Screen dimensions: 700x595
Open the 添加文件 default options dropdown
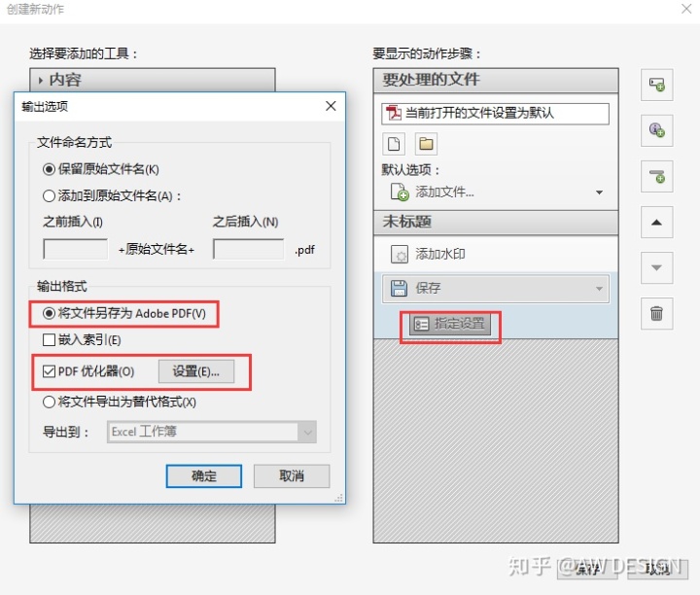point(599,192)
